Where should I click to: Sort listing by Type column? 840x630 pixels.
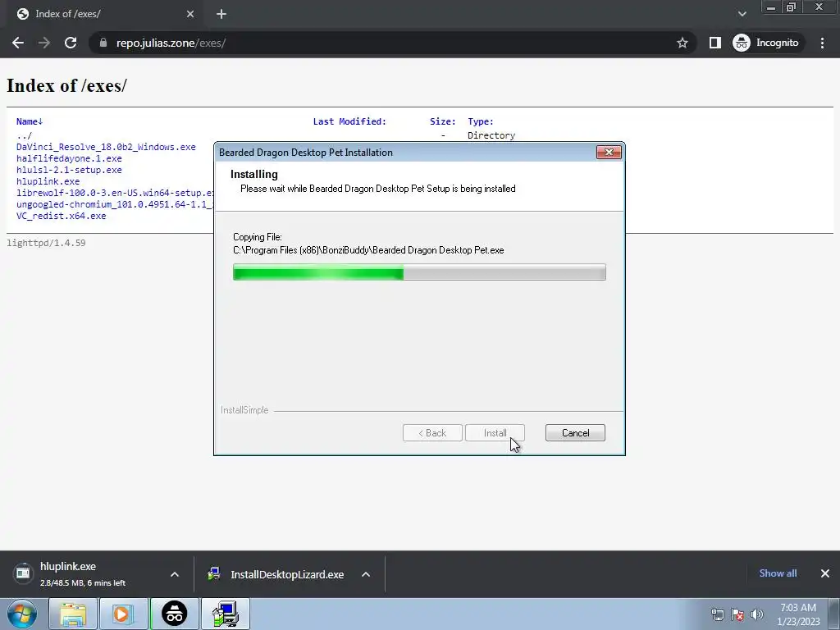(x=481, y=121)
